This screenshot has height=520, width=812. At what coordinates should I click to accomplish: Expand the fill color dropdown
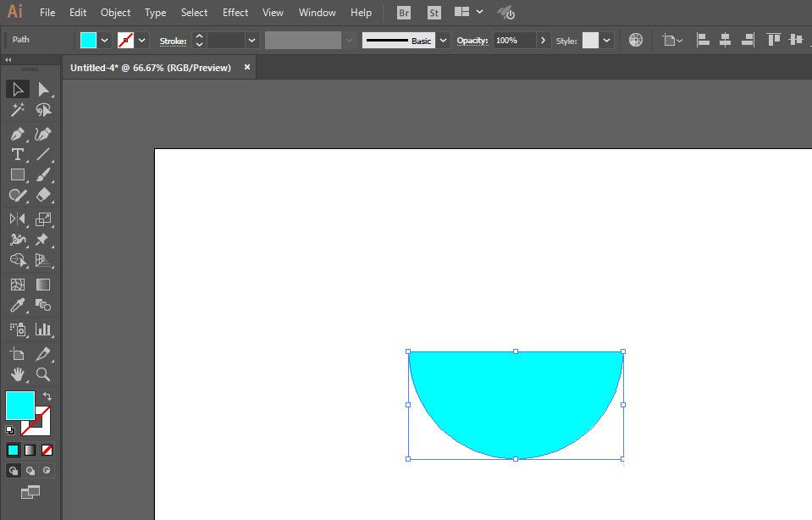105,41
